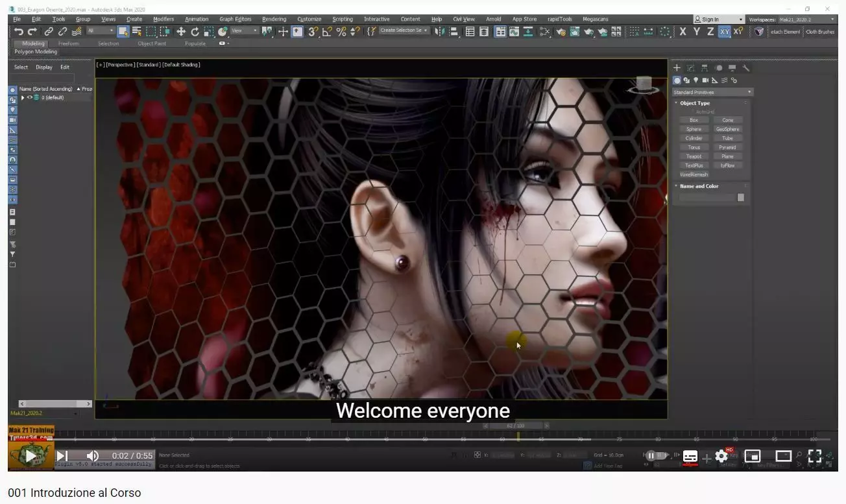This screenshot has width=846, height=504.
Task: Activate the Select Object tool
Action: [123, 31]
